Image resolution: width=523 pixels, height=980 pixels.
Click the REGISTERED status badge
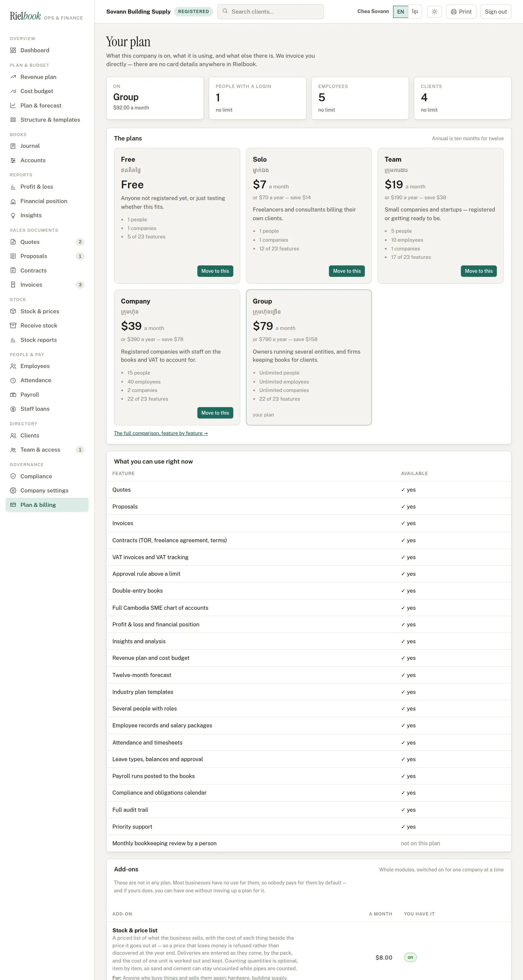193,11
